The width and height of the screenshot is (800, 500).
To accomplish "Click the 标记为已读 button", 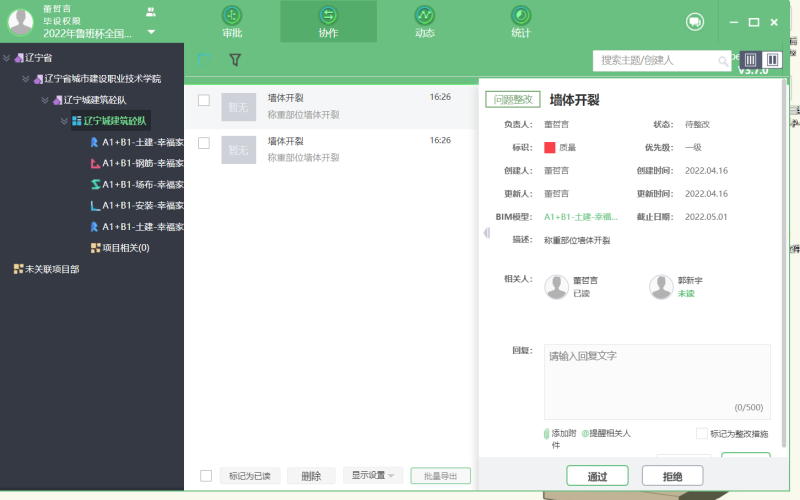I will coord(249,476).
